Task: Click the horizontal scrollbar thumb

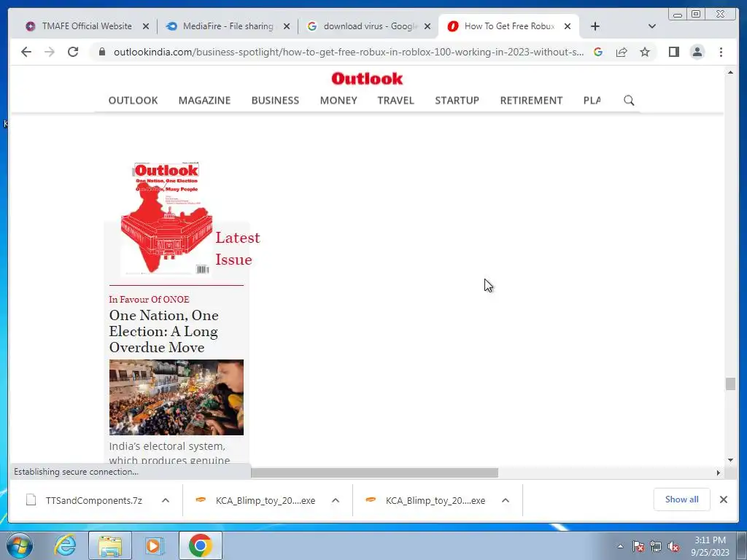Action: point(374,472)
